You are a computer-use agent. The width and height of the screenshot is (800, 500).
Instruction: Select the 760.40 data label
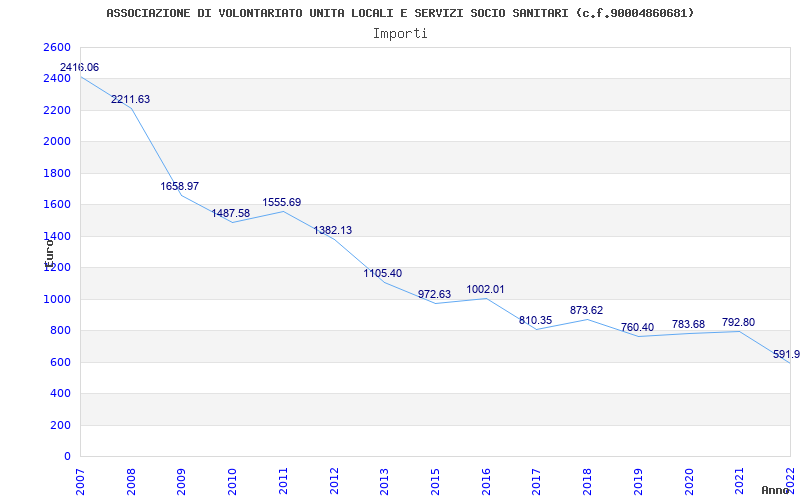(637, 328)
